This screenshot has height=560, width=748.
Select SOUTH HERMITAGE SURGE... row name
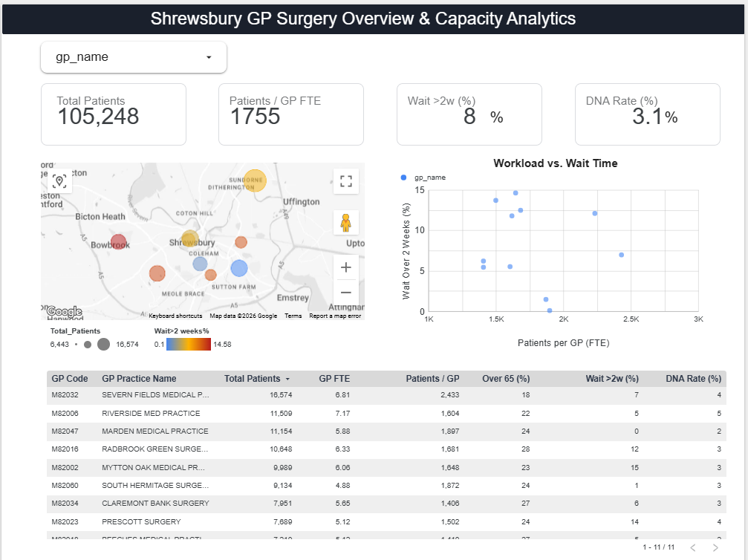pos(155,486)
